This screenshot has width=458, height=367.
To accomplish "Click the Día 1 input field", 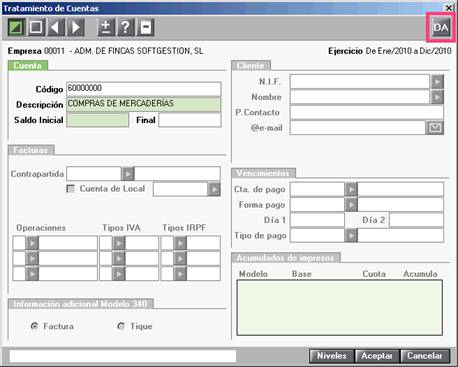I will pos(317,220).
